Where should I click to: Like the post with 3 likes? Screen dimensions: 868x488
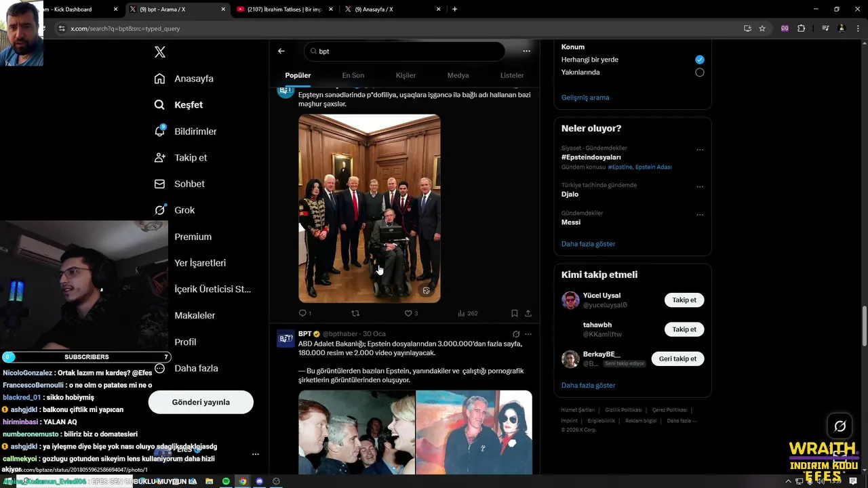411,313
